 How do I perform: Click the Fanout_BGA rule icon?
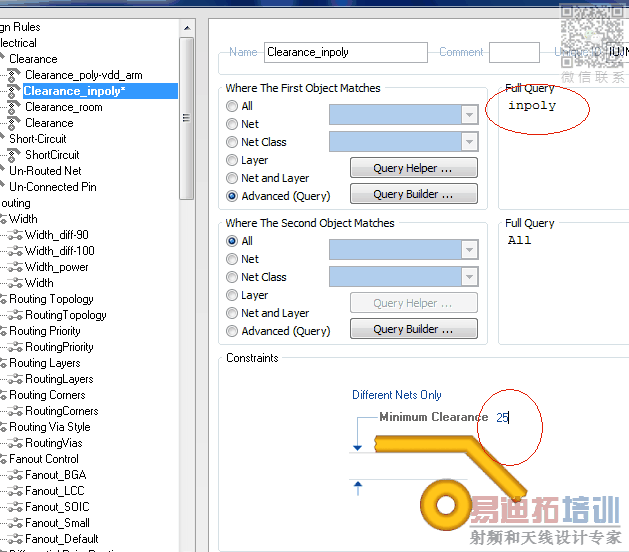15,475
